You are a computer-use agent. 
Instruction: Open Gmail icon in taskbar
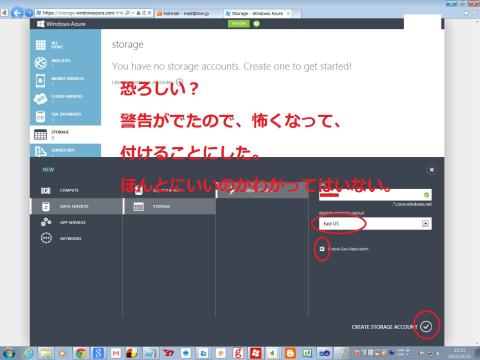coord(116,353)
